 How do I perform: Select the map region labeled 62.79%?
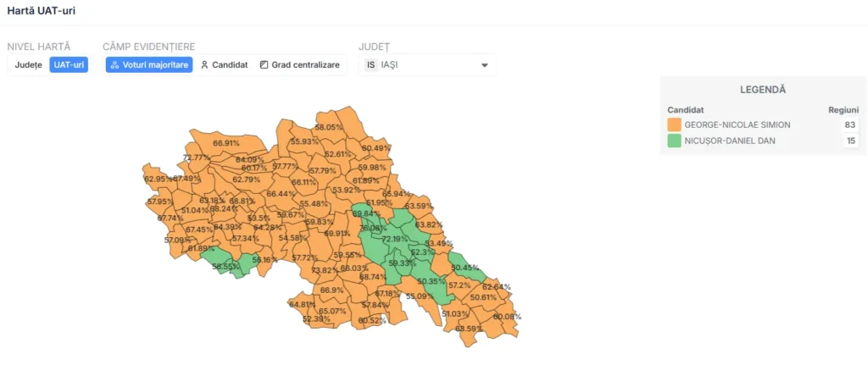pos(246,180)
